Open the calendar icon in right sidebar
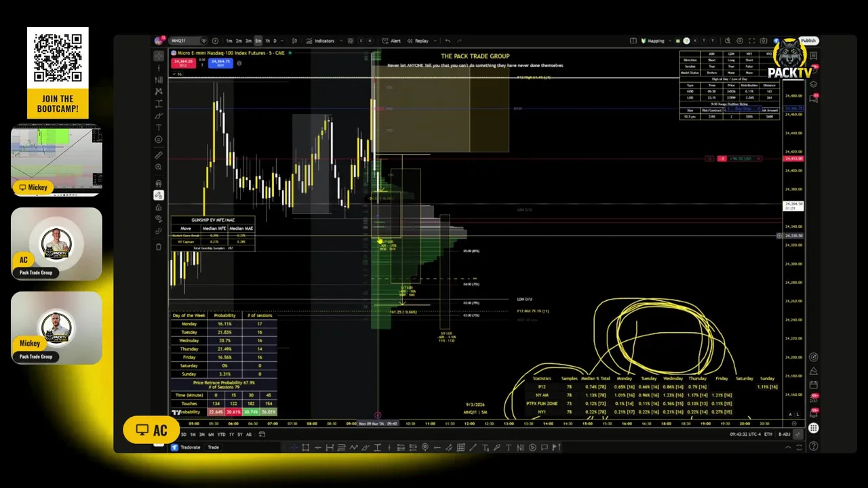The width and height of the screenshot is (868, 488). 813,385
